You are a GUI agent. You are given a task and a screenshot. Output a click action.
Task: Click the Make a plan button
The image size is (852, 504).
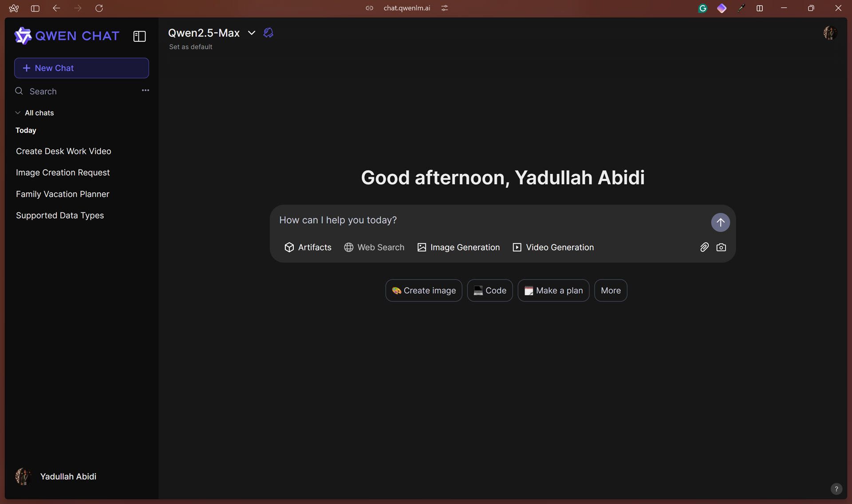tap(552, 290)
